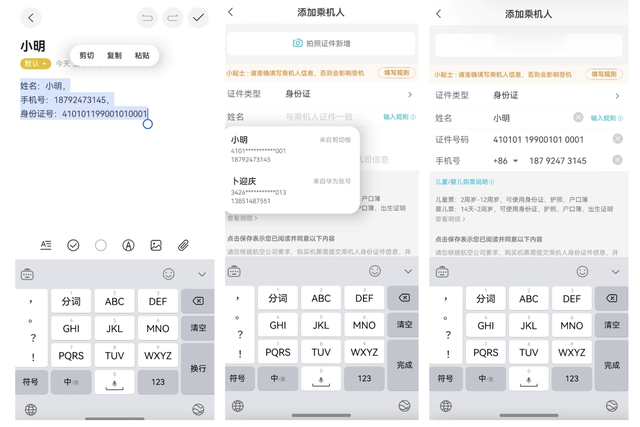
Task: Tap the empty circle icon in notes toolbar
Action: [x=101, y=245]
